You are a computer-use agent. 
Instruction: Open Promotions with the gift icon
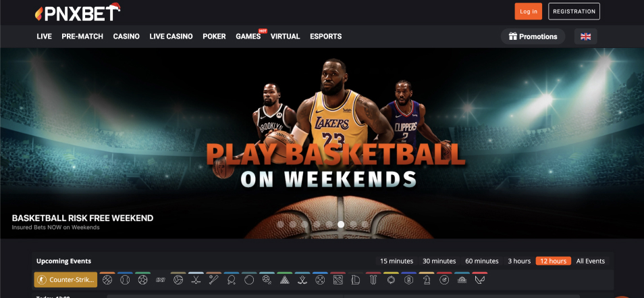[533, 36]
